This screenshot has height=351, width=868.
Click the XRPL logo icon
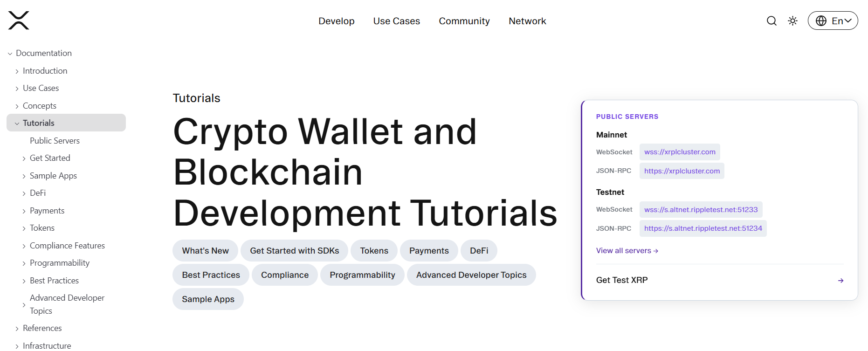(19, 21)
